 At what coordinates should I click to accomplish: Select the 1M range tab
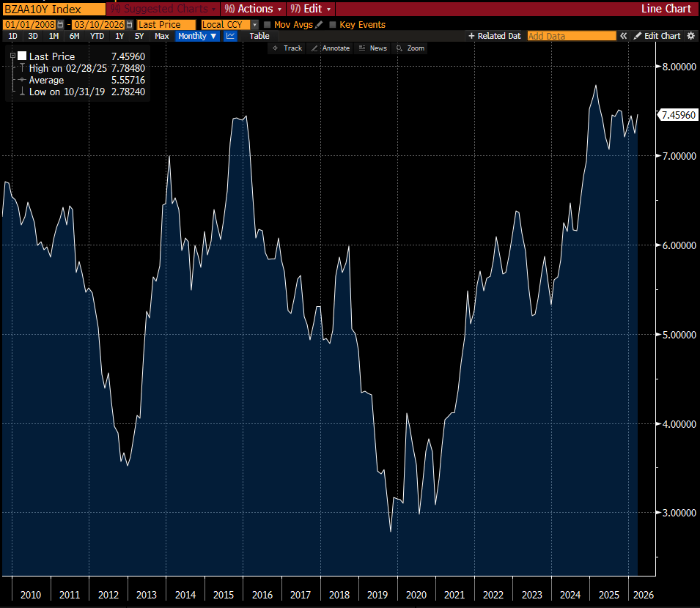pos(54,36)
